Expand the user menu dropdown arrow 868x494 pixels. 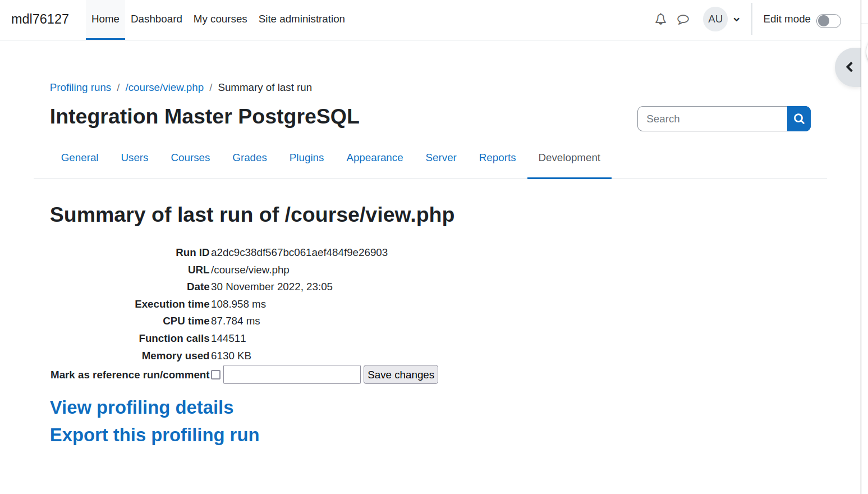click(737, 20)
